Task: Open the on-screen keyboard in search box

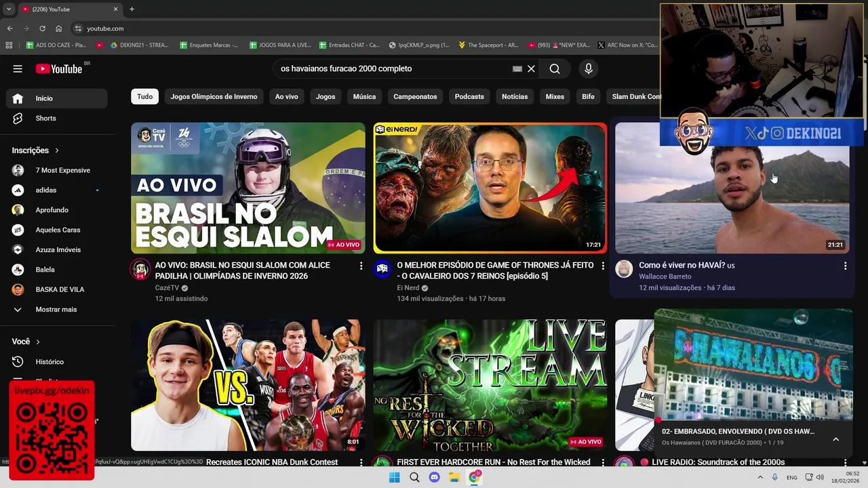Action: [x=517, y=68]
